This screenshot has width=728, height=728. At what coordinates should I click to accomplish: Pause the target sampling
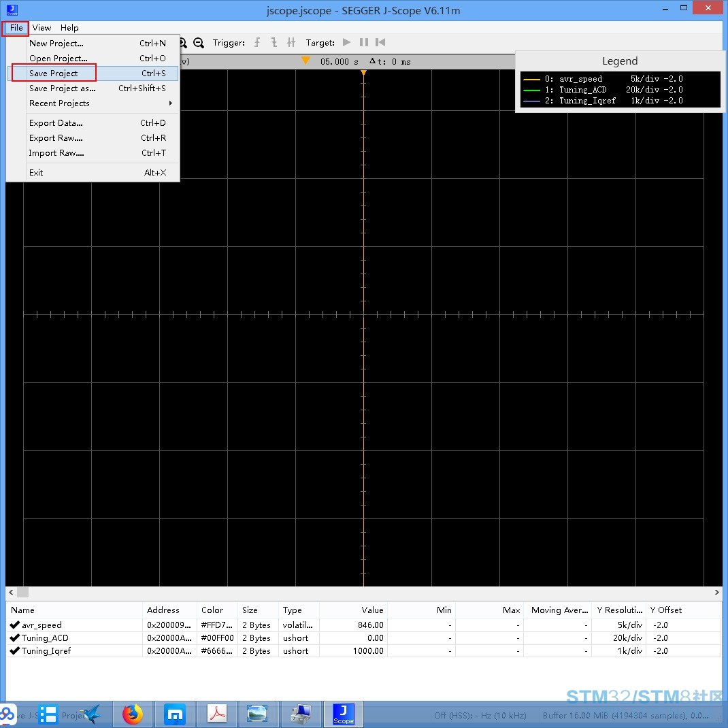(364, 42)
